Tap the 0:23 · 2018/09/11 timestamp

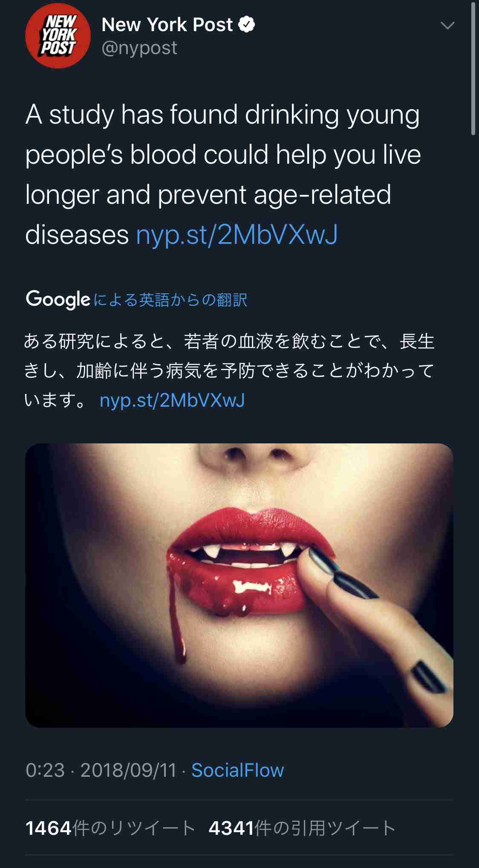pyautogui.click(x=101, y=770)
